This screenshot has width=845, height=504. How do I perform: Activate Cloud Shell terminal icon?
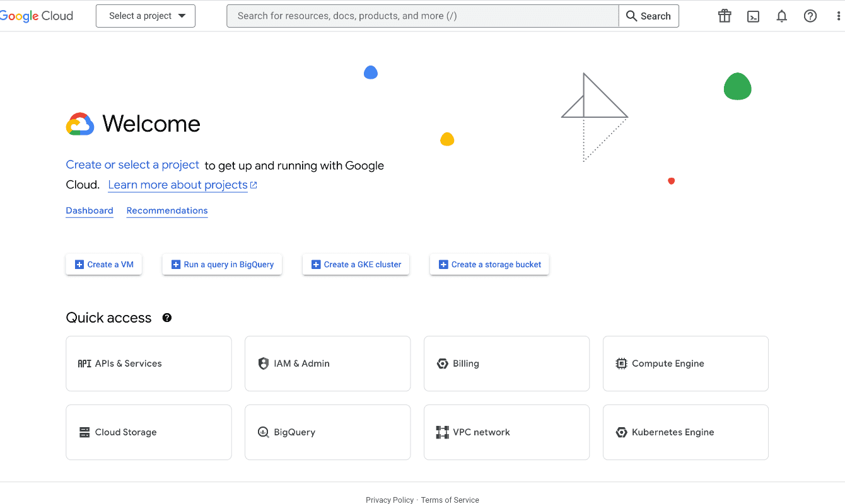pos(753,16)
